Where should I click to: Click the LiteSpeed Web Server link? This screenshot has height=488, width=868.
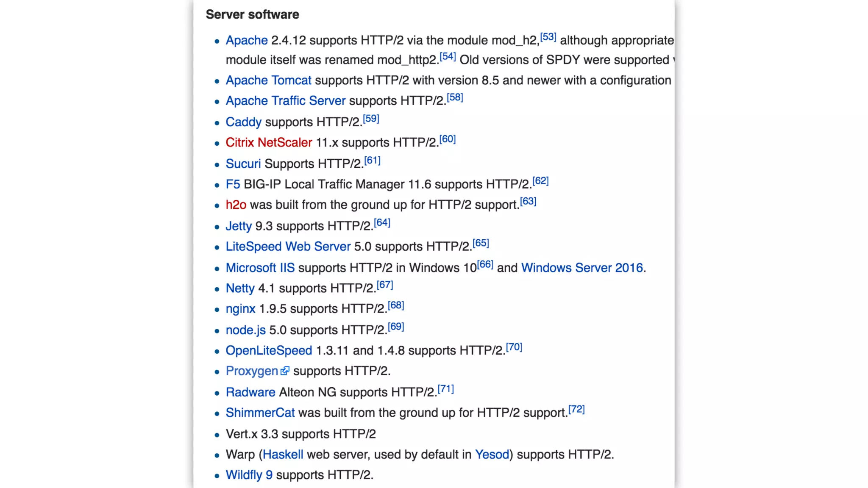(x=288, y=247)
